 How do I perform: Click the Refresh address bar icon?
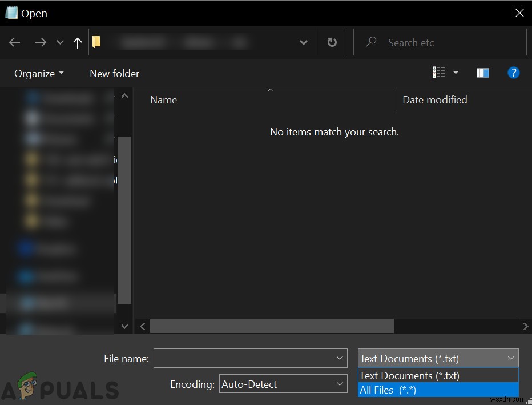332,42
